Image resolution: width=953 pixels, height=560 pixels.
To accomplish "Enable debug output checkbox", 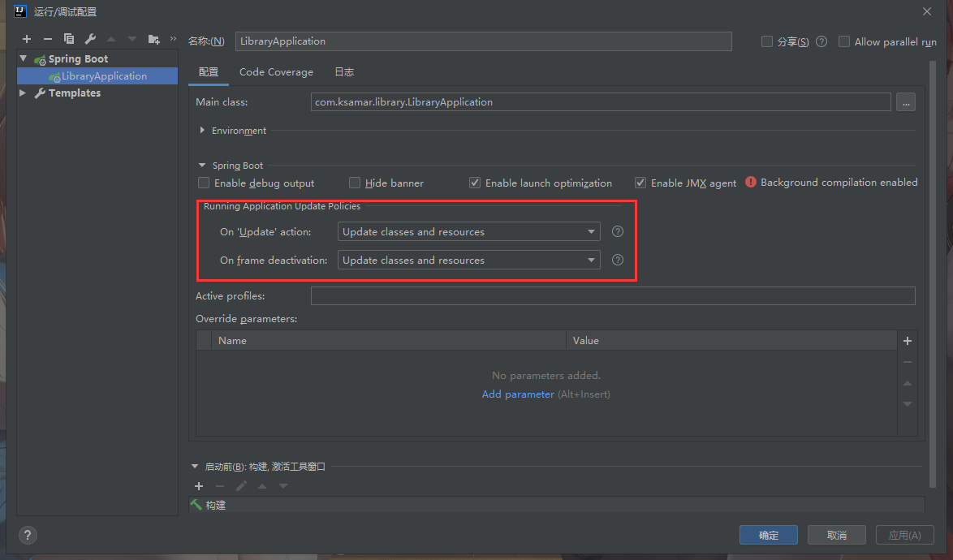I will tap(204, 183).
